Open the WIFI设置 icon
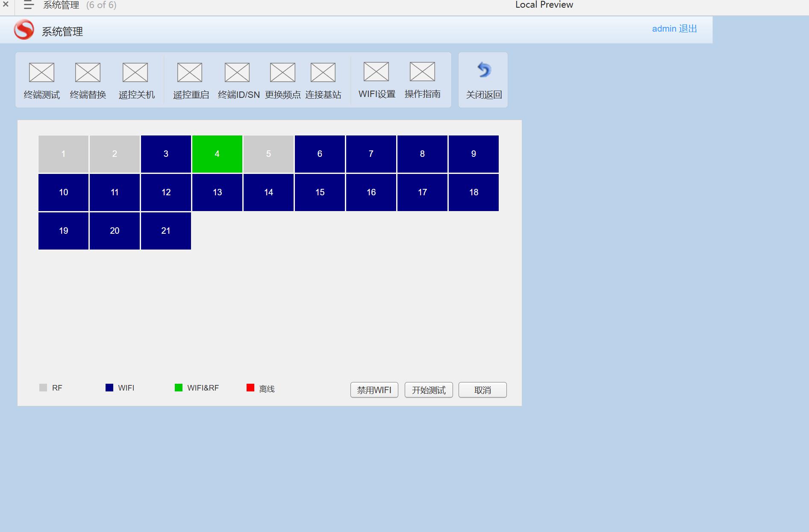 [x=376, y=71]
